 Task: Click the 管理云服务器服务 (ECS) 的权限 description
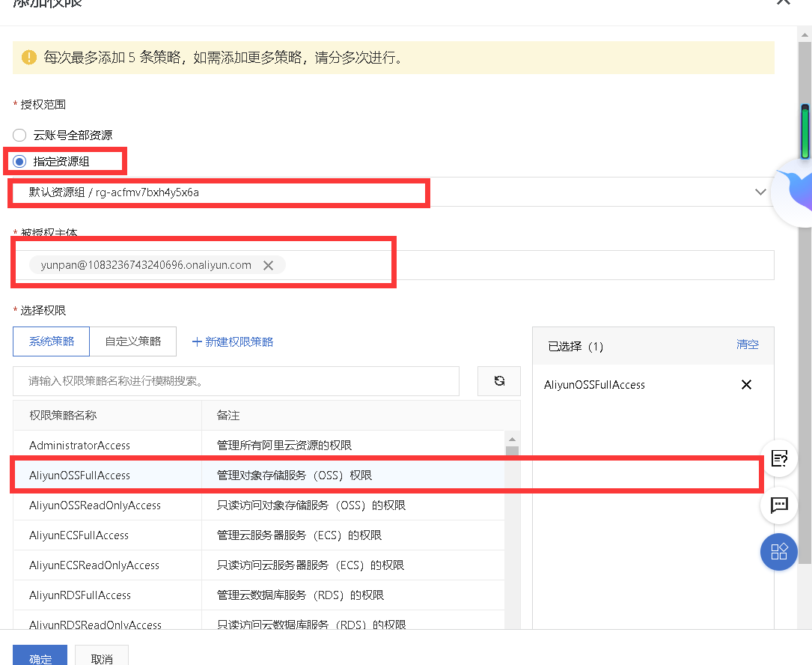tap(299, 535)
